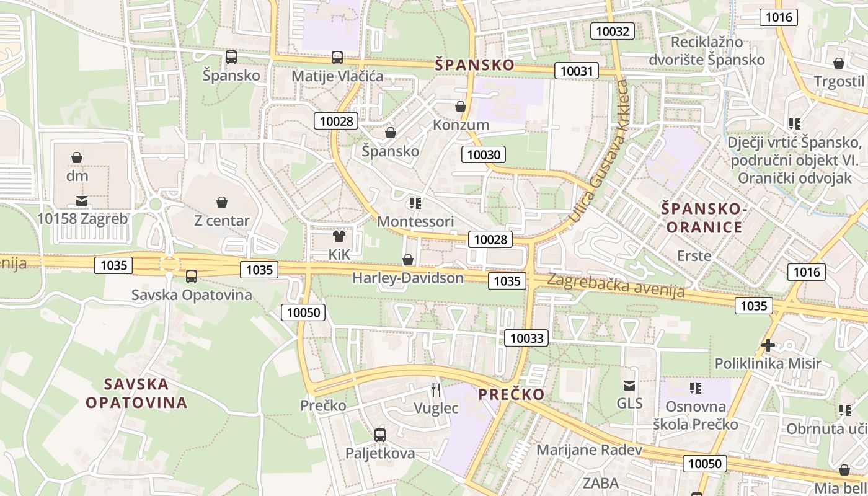Select the Z centar shopping icon
The height and width of the screenshot is (496, 868).
[x=222, y=202]
